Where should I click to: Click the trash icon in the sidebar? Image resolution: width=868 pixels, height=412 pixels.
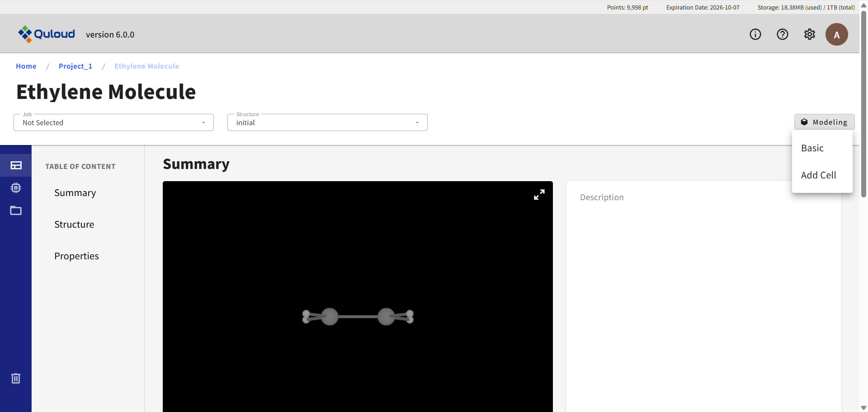[x=16, y=379]
